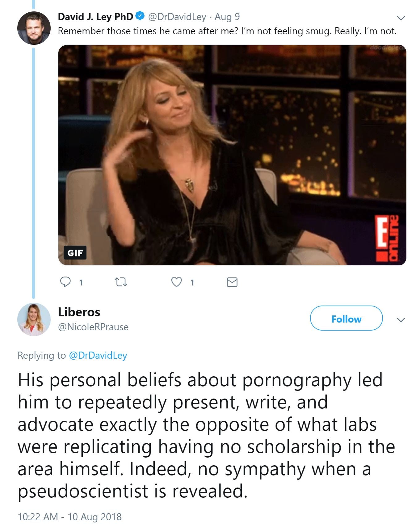
Task: Like the tweet with the heart icon
Action: (x=176, y=282)
